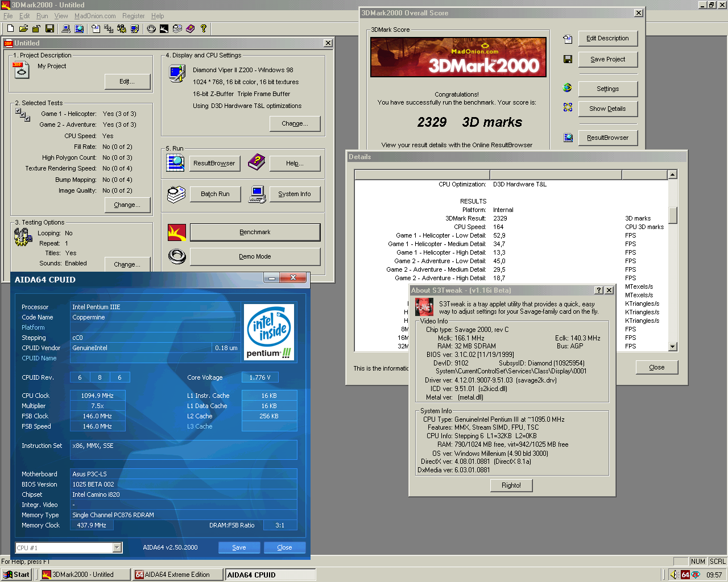Click the Show Details icon in score window
Viewport: 728px width, 582px height.
pyautogui.click(x=568, y=107)
